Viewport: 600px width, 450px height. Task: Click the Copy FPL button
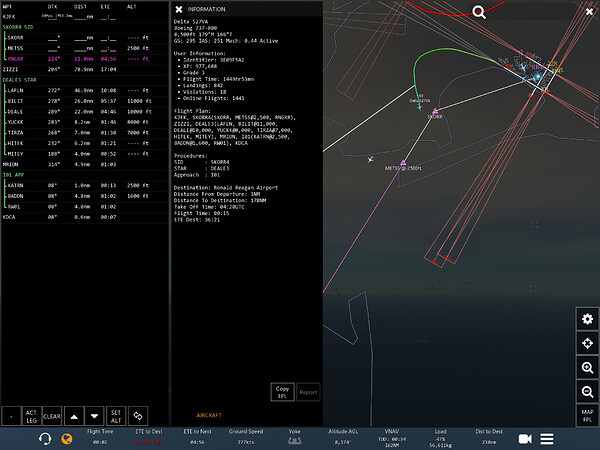(282, 392)
